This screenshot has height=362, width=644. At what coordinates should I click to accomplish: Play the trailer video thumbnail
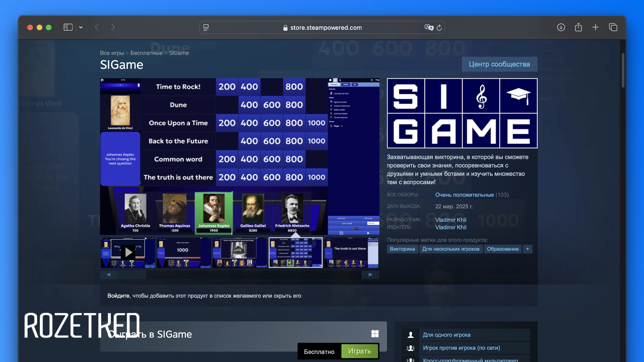128,253
